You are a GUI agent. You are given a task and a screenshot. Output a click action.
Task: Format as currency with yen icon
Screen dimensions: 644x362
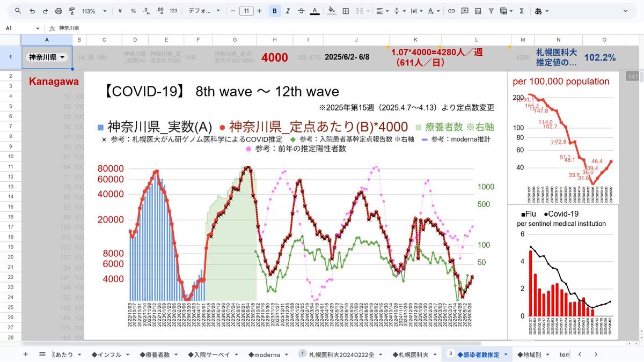(120, 11)
